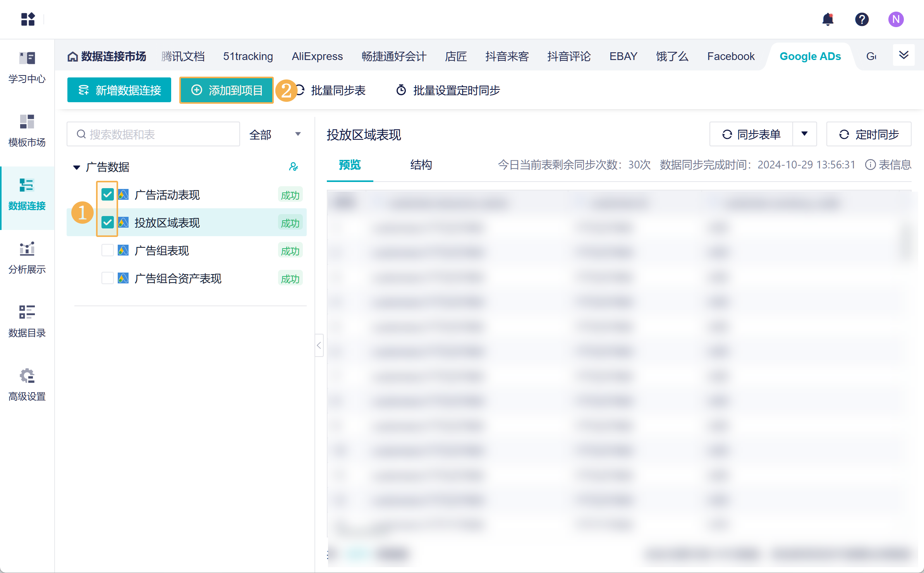Check the 广告组合资产表现 checkbox
The height and width of the screenshot is (573, 924).
(107, 278)
